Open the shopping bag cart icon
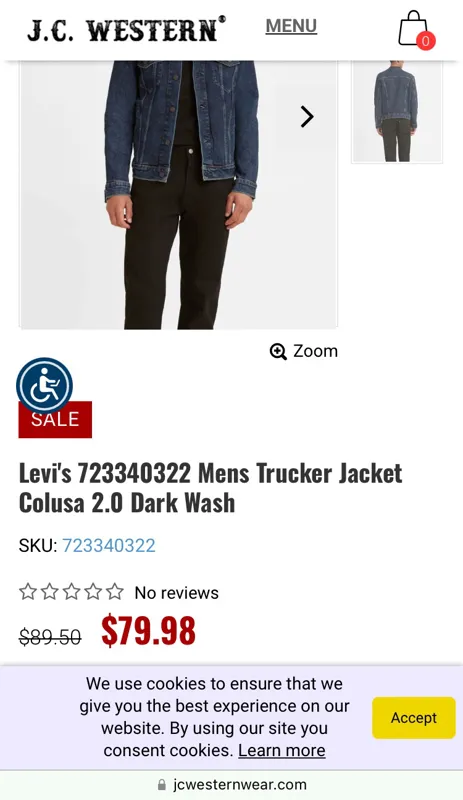The width and height of the screenshot is (463, 800). (413, 28)
